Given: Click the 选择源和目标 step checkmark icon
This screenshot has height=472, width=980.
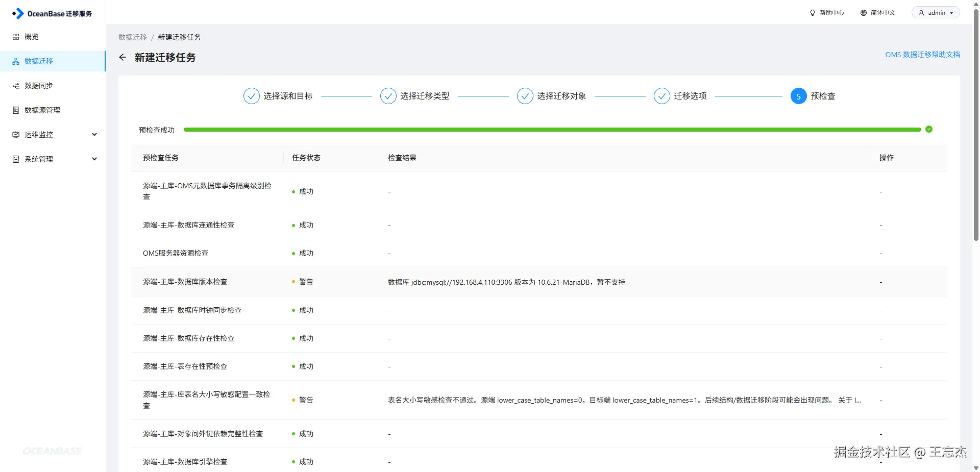Looking at the screenshot, I should [x=252, y=96].
